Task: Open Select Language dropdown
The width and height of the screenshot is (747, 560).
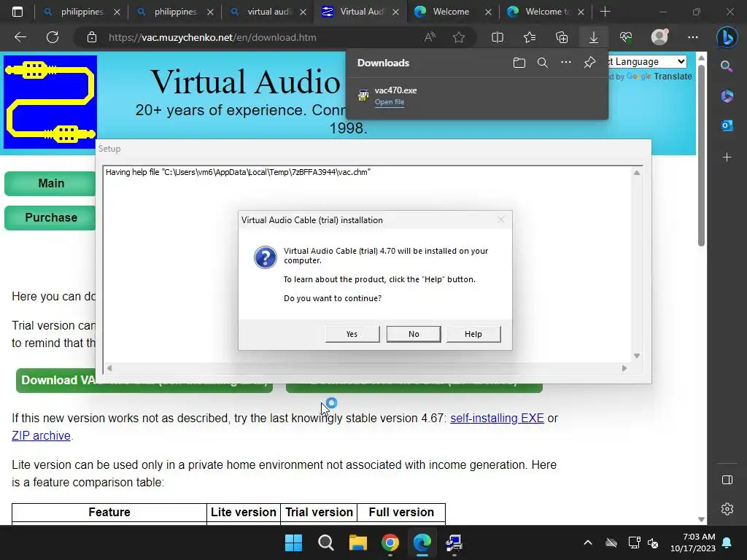Action: 648,61
